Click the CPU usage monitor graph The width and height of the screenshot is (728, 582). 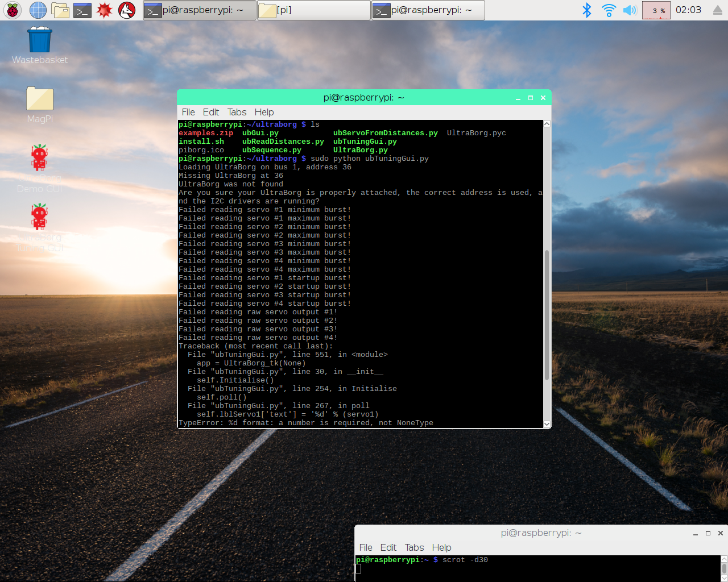[x=656, y=10]
